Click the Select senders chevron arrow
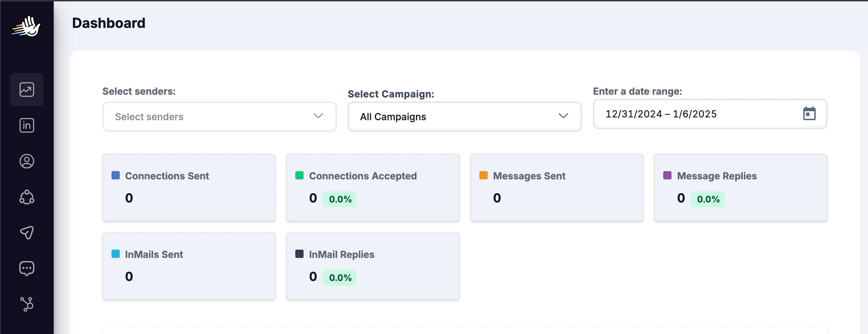The height and width of the screenshot is (334, 868). click(318, 116)
